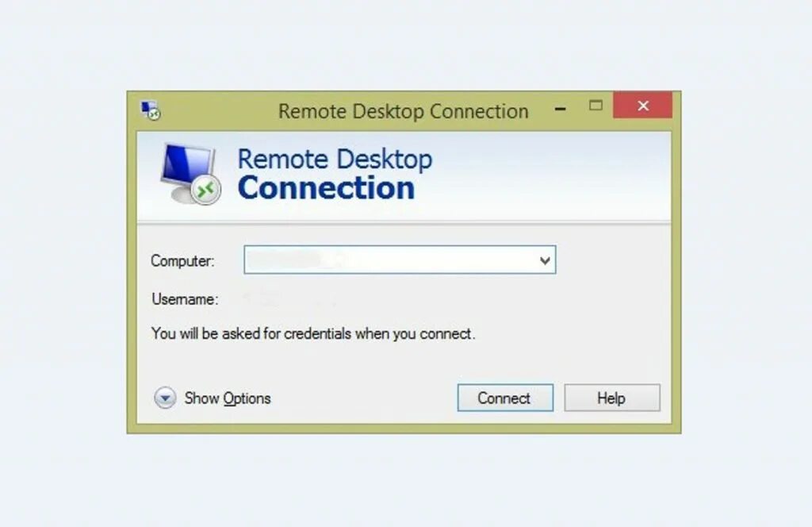Click the large monitor icon in banner

190,174
